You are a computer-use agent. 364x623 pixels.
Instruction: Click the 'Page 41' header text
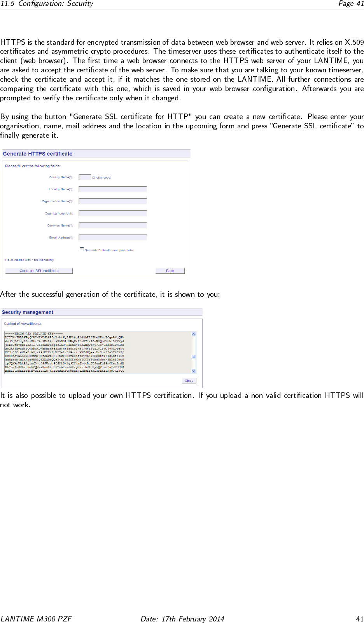(351, 4)
